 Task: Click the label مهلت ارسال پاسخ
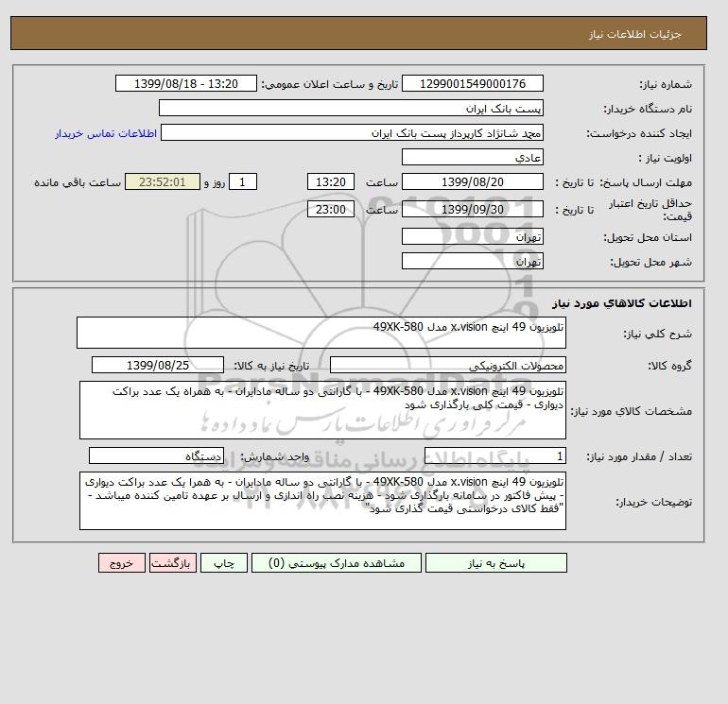coord(646,182)
